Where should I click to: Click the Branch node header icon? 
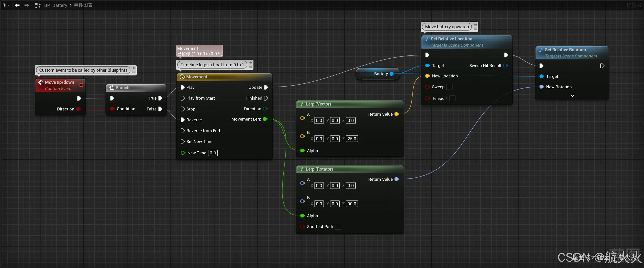click(111, 88)
